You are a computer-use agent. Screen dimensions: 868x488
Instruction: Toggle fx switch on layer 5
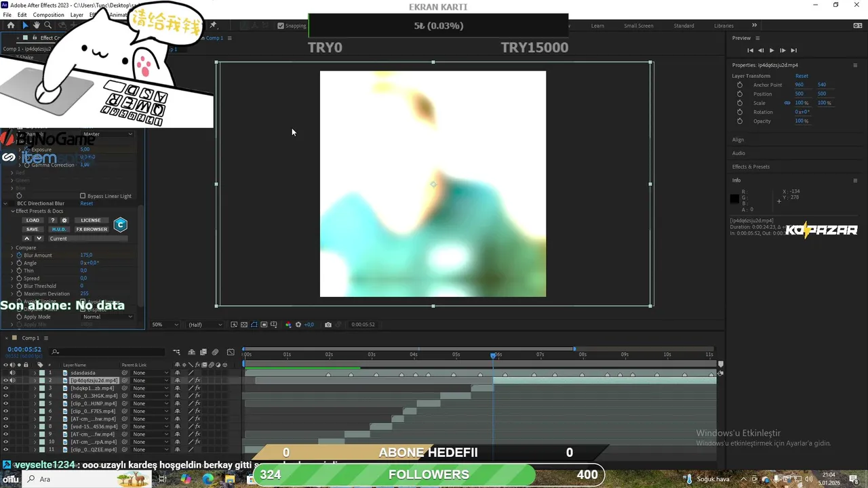click(x=197, y=403)
